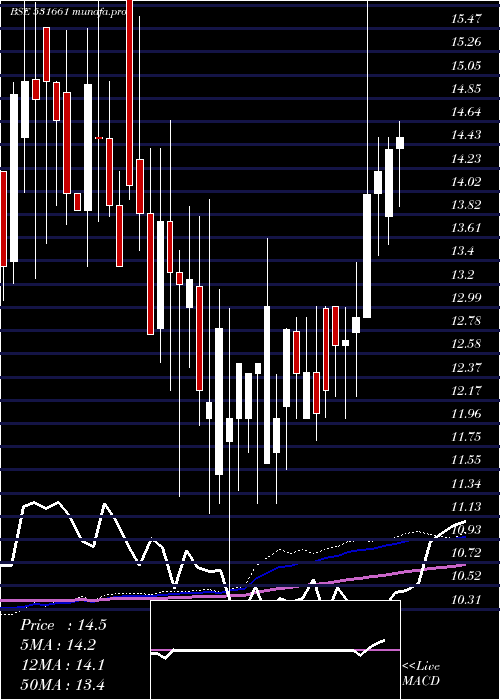Click the 12.99 price level

(467, 298)
